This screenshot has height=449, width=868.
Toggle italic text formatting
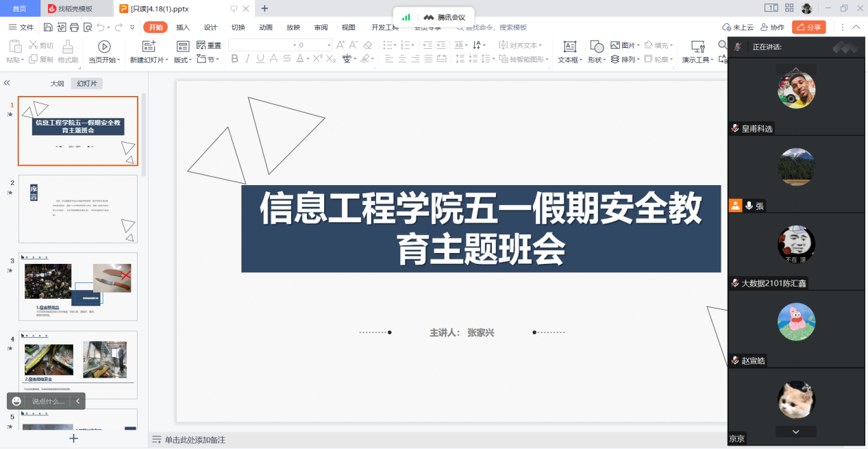pyautogui.click(x=247, y=59)
